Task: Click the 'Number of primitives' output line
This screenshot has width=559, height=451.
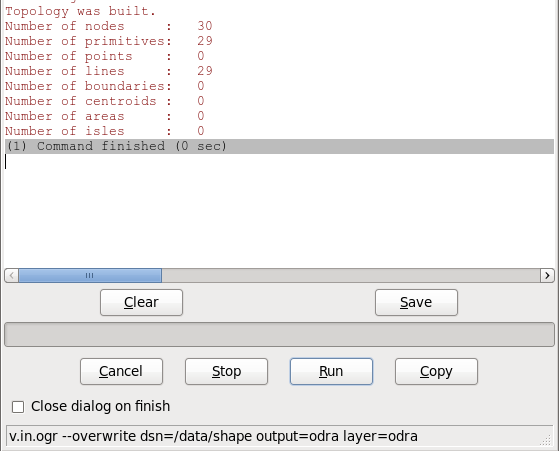Action: point(109,41)
